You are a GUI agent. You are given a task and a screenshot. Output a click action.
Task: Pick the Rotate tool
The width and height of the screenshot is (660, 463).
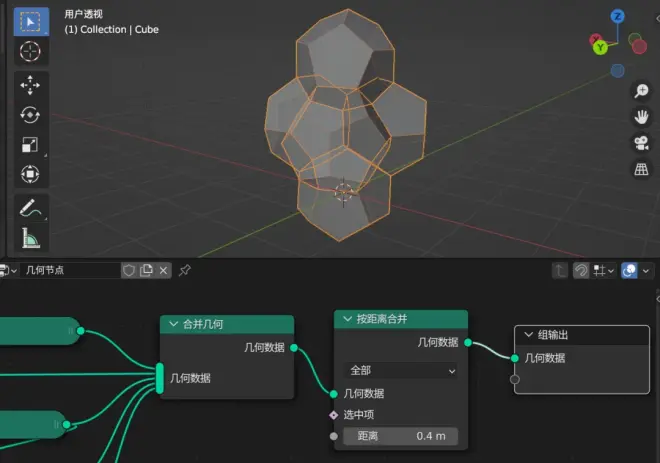tap(30, 115)
